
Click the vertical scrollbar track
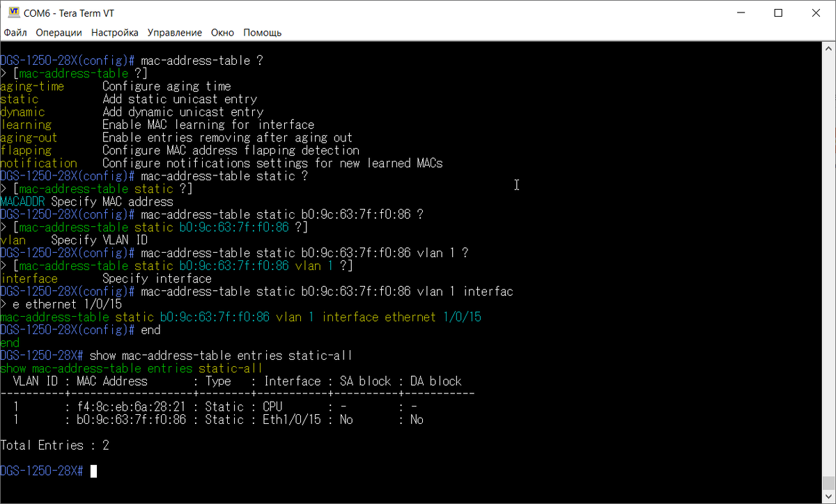coord(828,271)
